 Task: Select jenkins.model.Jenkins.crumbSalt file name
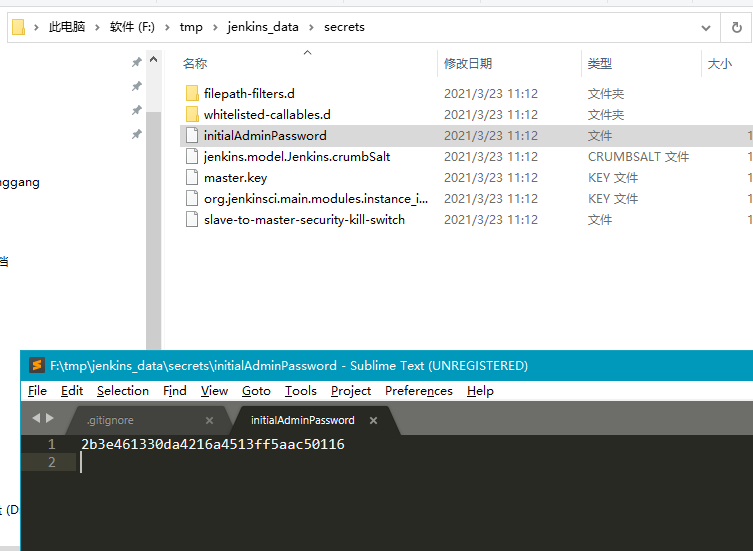tap(297, 157)
